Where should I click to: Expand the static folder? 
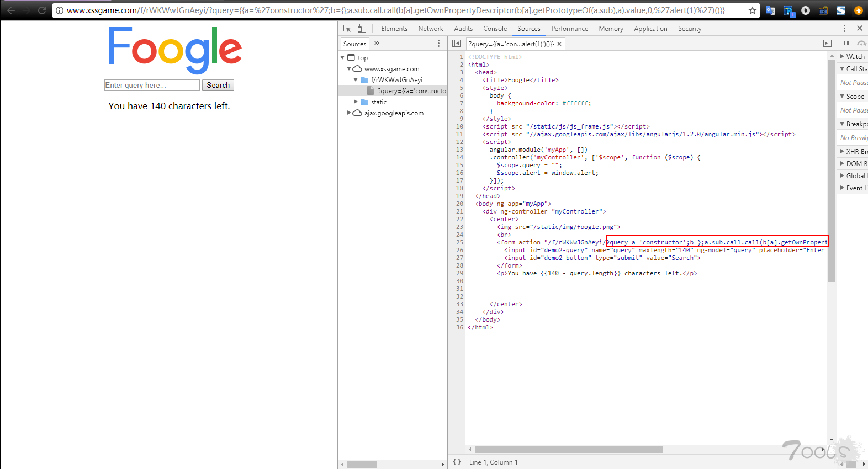[356, 102]
